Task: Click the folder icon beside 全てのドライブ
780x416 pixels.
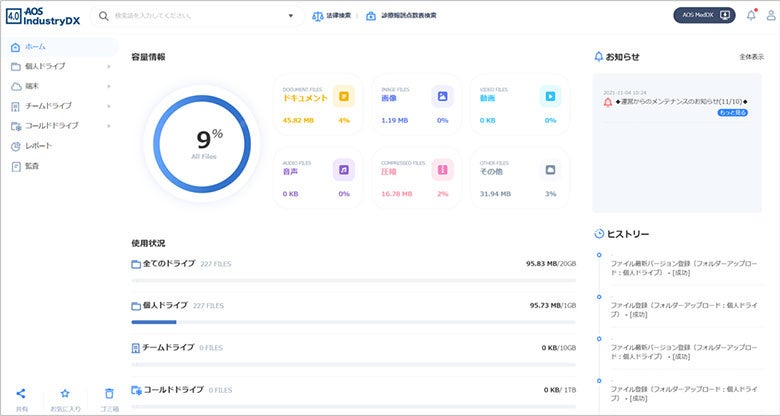Action: pyautogui.click(x=136, y=264)
